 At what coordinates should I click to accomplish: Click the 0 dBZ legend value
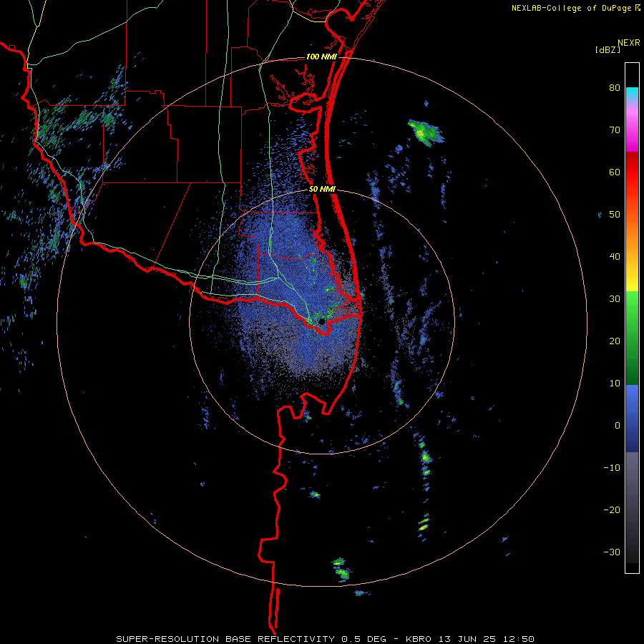pyautogui.click(x=618, y=426)
